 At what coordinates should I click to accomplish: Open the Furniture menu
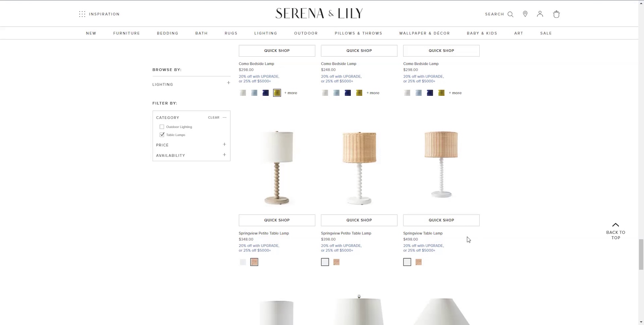click(127, 33)
